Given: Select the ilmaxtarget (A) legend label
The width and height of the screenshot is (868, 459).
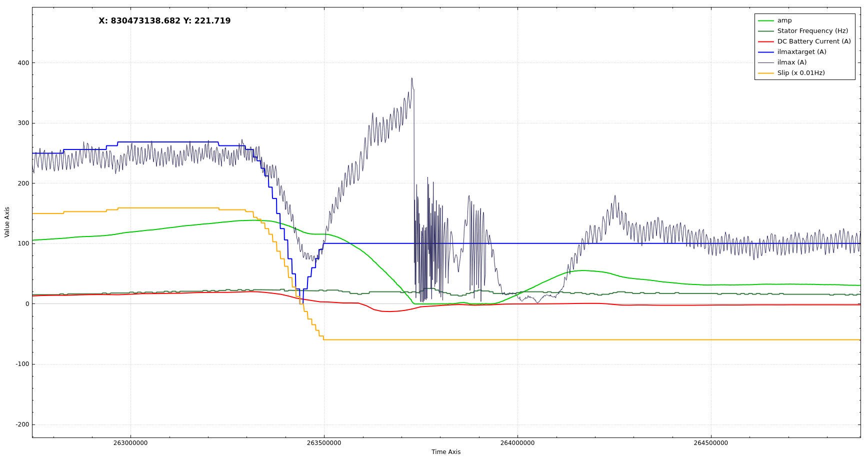Looking at the screenshot, I should 801,52.
